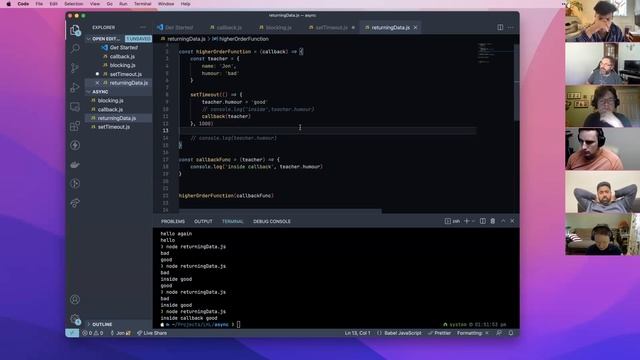Open the Accounts icon in the activity bar

click(75, 299)
